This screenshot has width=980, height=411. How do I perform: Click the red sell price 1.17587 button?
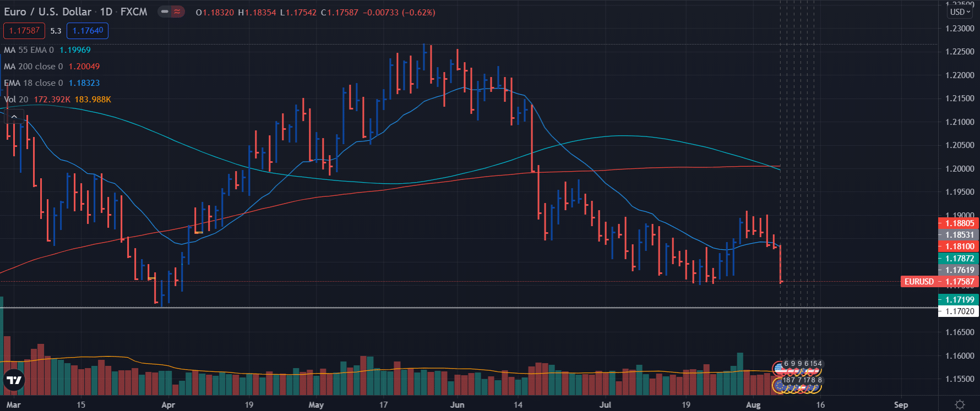point(24,31)
